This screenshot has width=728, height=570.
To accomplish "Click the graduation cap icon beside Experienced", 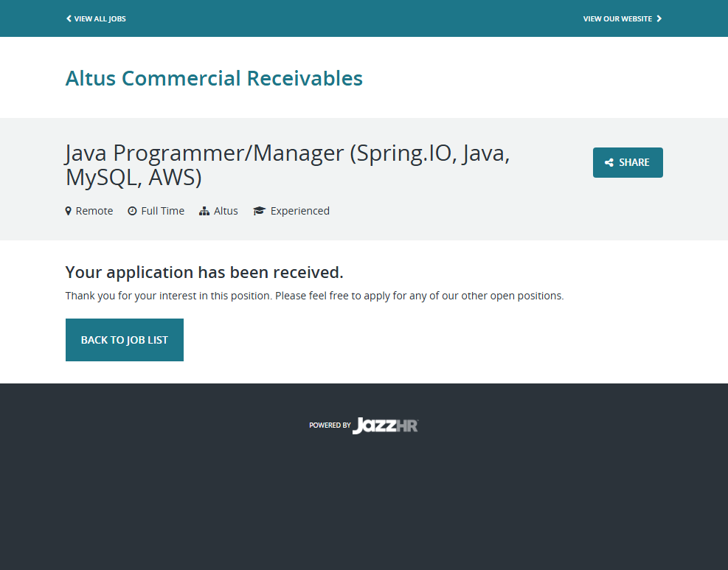I will coord(259,211).
